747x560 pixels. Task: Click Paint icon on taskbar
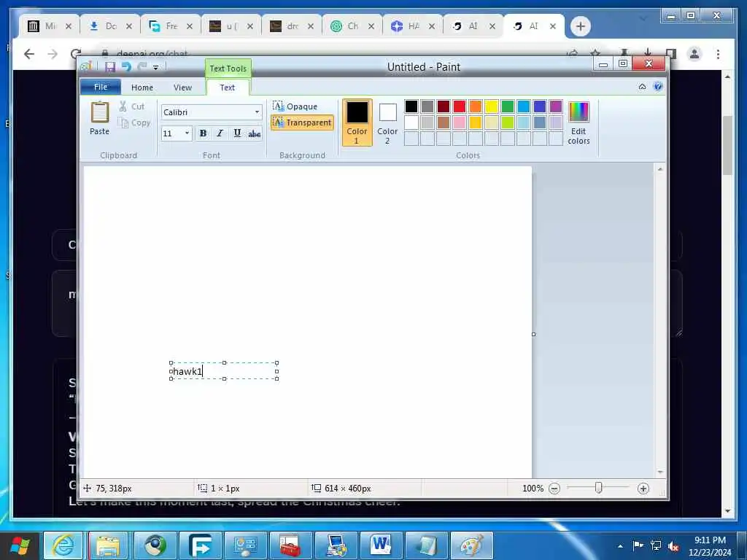click(472, 545)
